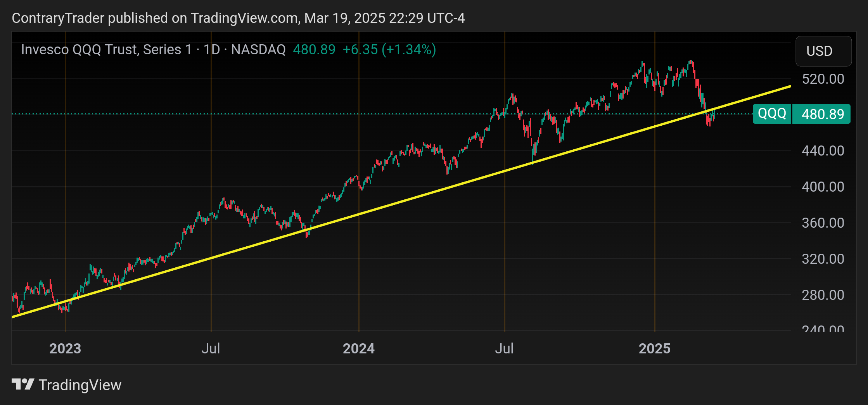
Task: Click the QQQ price label tag
Action: coord(772,114)
